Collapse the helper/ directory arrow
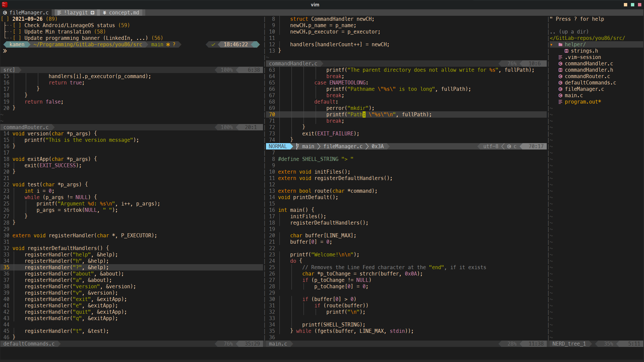 (x=551, y=45)
